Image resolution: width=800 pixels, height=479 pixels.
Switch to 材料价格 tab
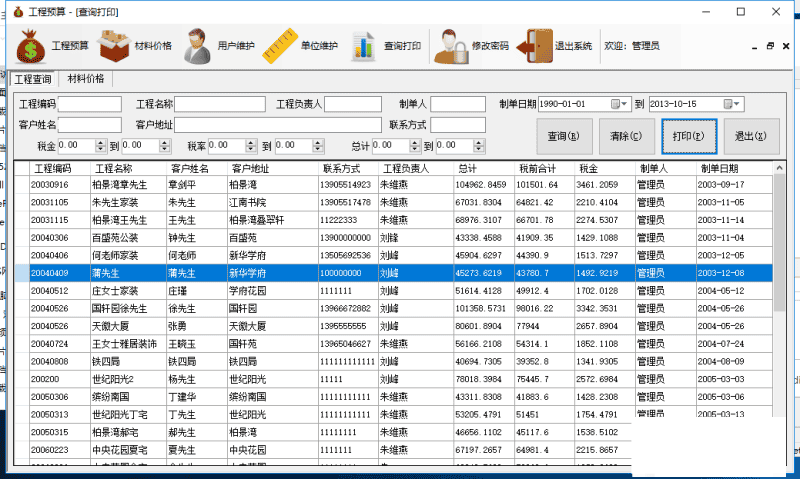point(86,79)
